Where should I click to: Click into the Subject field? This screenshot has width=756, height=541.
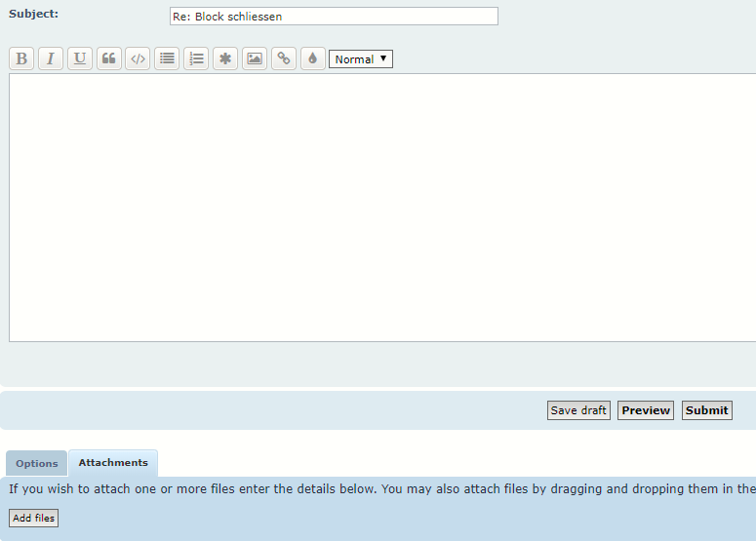[333, 17]
